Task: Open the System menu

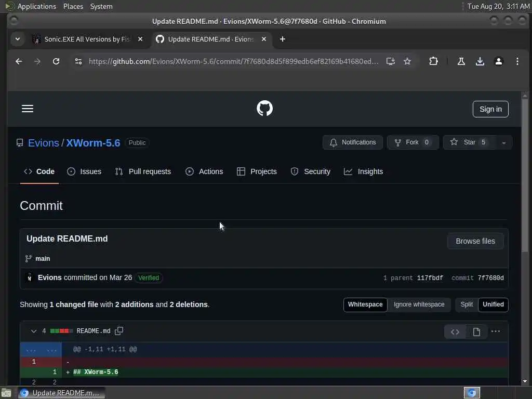Action: (101, 6)
